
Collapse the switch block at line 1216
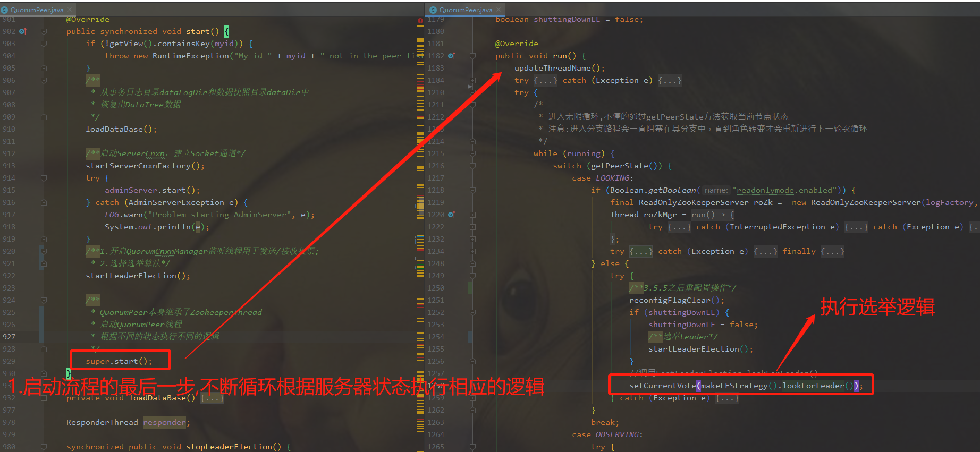click(x=472, y=166)
